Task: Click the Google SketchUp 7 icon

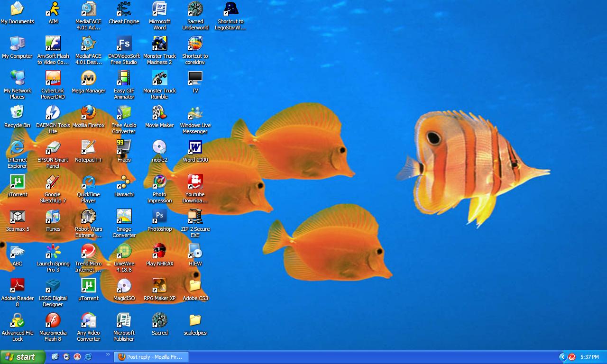Action: click(53, 182)
